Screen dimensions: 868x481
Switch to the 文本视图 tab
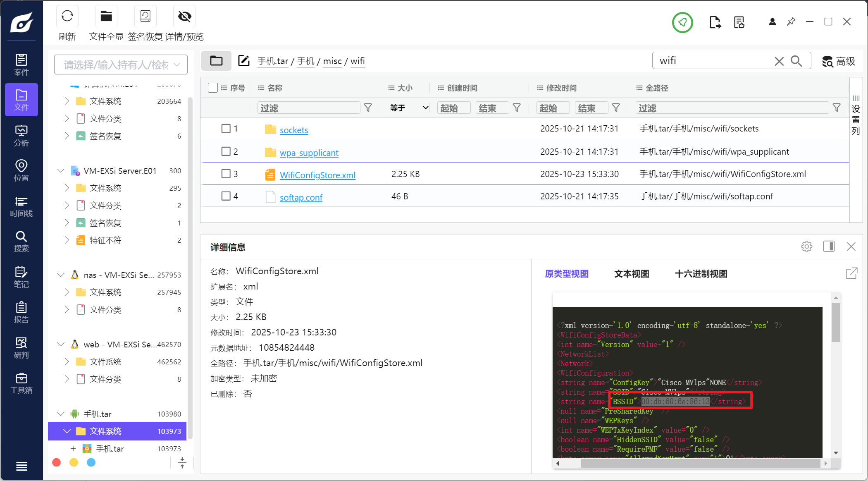click(631, 274)
